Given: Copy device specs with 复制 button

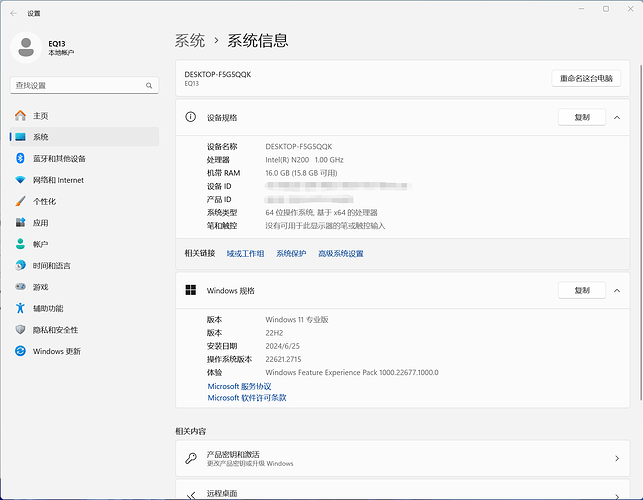Looking at the screenshot, I should (x=581, y=117).
